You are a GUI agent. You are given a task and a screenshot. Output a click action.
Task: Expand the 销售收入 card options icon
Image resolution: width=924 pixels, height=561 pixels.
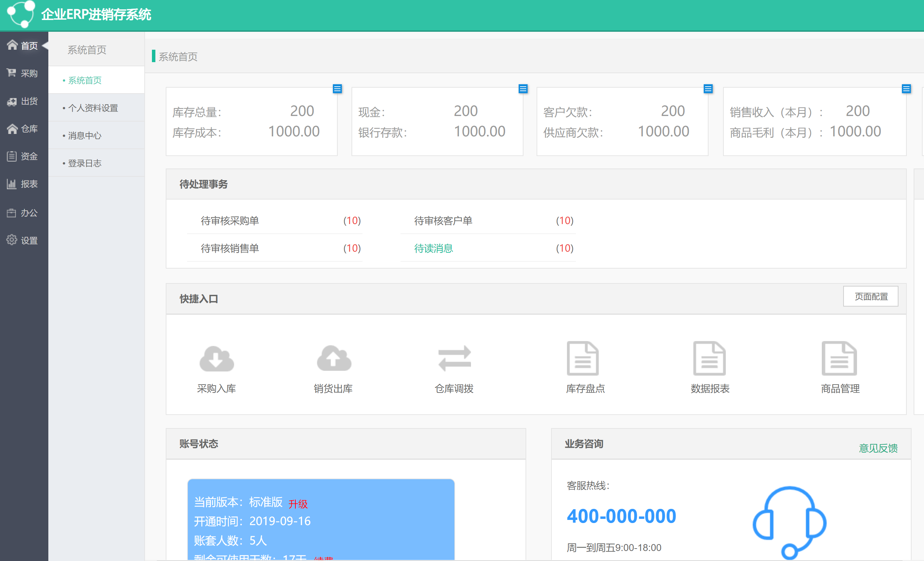tap(906, 89)
